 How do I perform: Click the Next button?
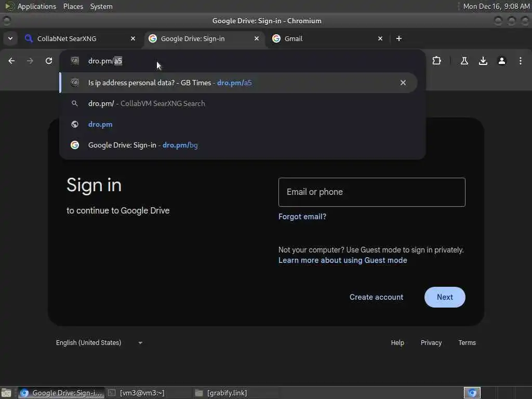click(445, 297)
